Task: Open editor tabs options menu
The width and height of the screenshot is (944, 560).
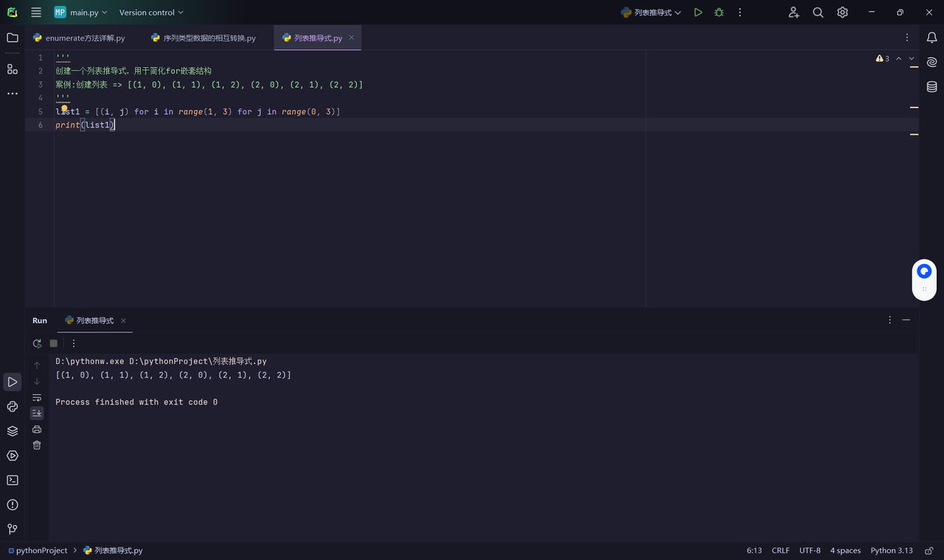Action: point(907,38)
